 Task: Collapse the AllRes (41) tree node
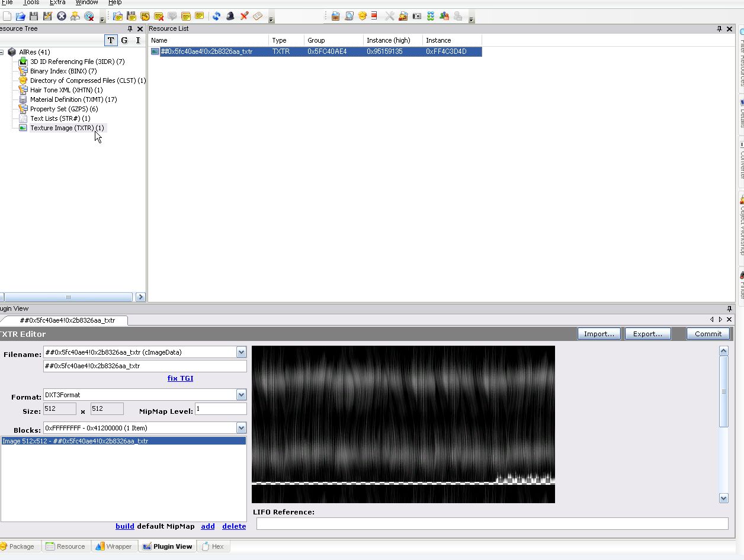2,52
